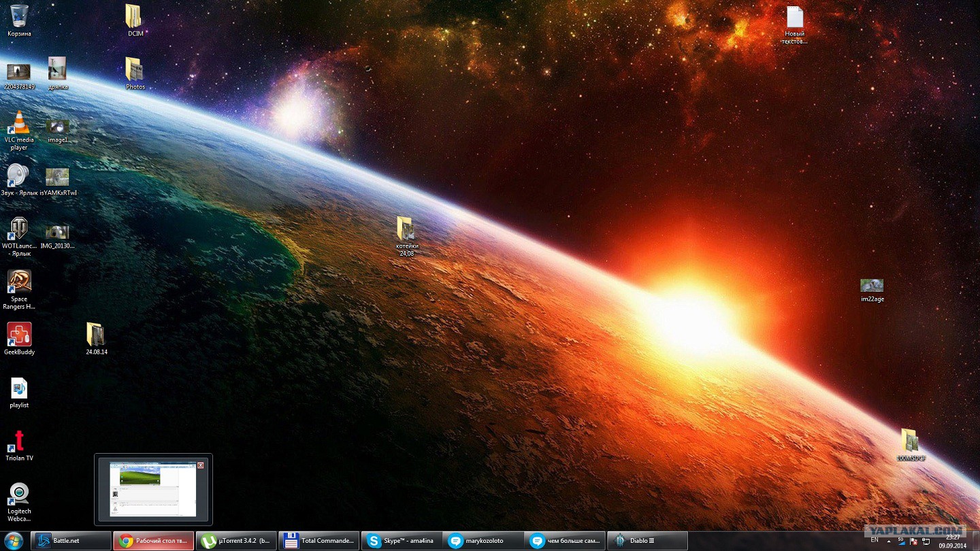Click the Show desktop strip on taskbar
Screen dimensions: 980x551
coord(975,541)
